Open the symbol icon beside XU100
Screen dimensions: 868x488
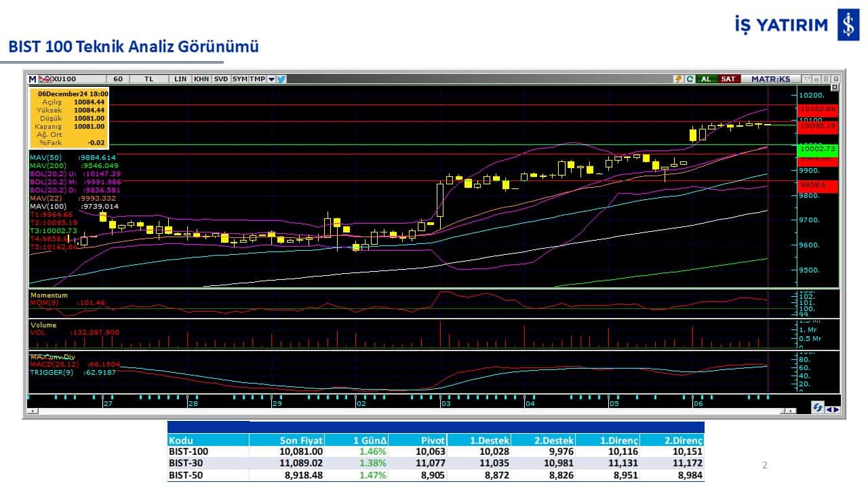[x=45, y=79]
